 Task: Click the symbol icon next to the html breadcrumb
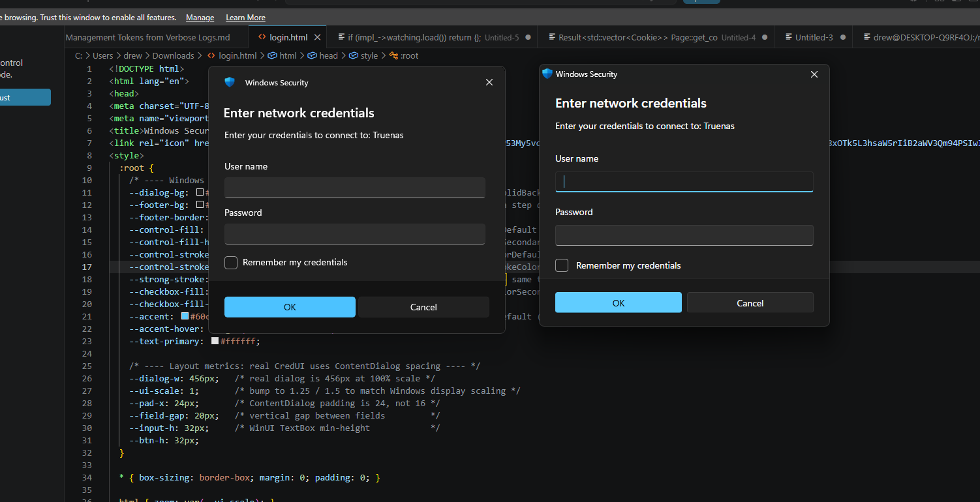click(272, 55)
